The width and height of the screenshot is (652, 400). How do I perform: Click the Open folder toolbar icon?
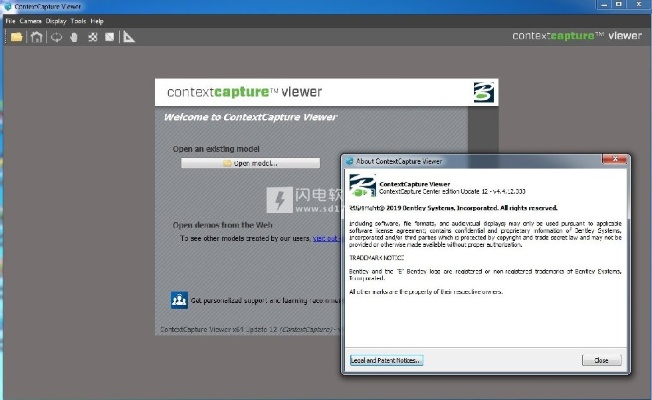tap(16, 38)
